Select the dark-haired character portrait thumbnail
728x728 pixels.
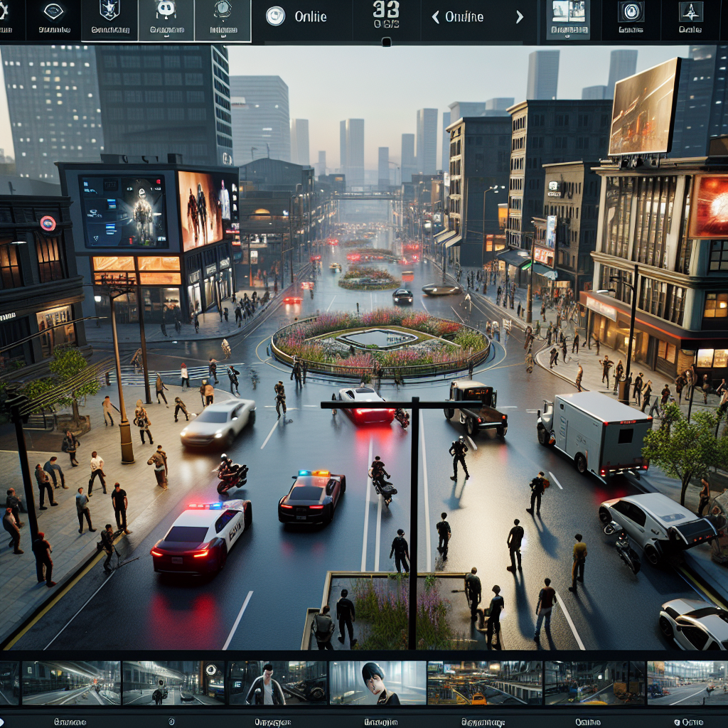378,683
